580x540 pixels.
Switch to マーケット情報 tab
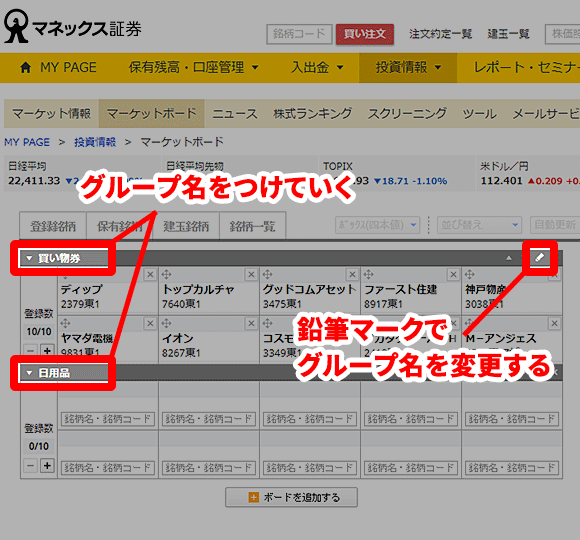(x=51, y=113)
